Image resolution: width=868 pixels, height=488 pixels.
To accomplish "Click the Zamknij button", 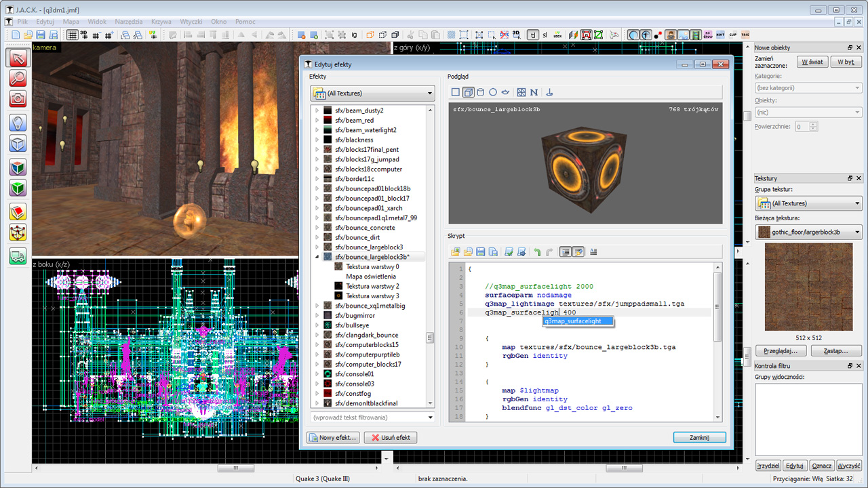I will pyautogui.click(x=699, y=438).
